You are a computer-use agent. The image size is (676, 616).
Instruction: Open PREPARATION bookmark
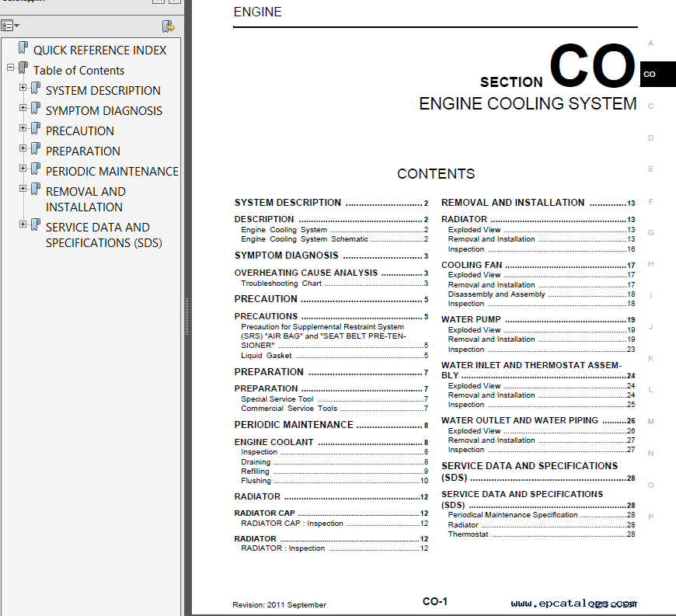click(x=83, y=151)
